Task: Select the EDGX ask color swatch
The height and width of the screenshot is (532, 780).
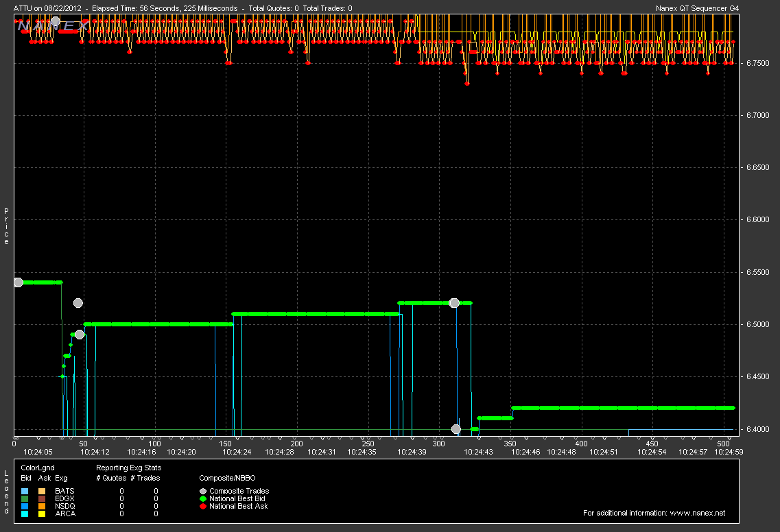Action: pyautogui.click(x=42, y=498)
